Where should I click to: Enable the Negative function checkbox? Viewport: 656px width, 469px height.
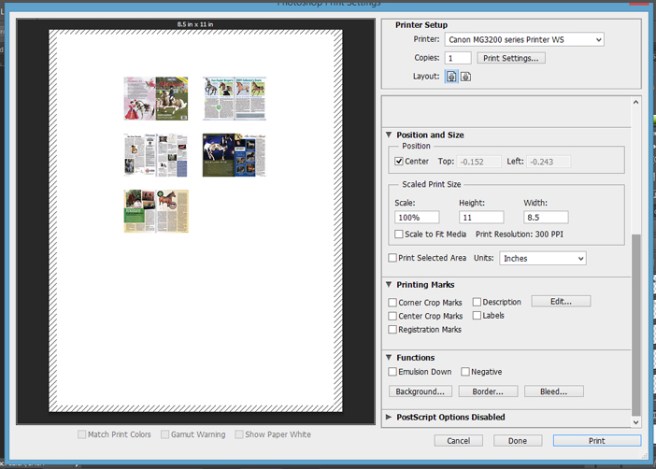(x=465, y=372)
